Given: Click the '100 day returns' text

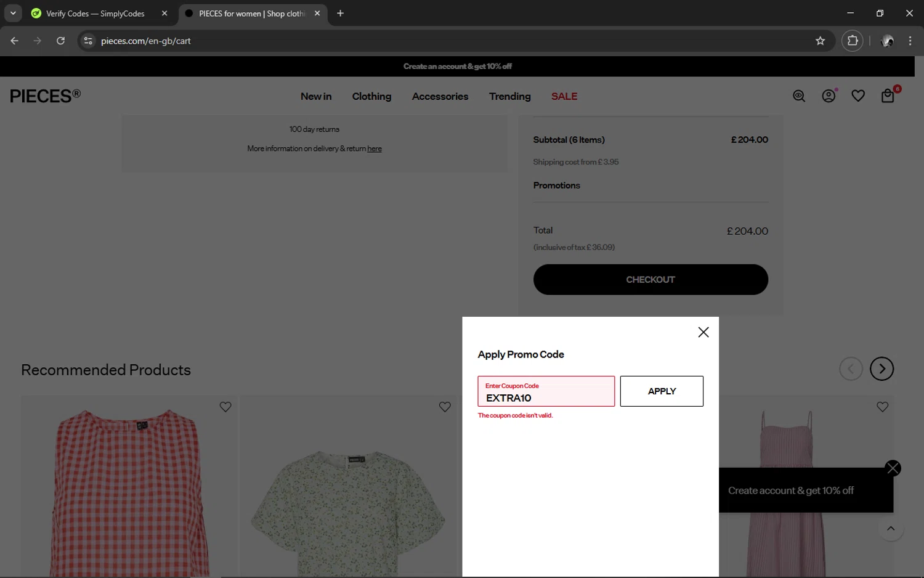Looking at the screenshot, I should tap(314, 129).
